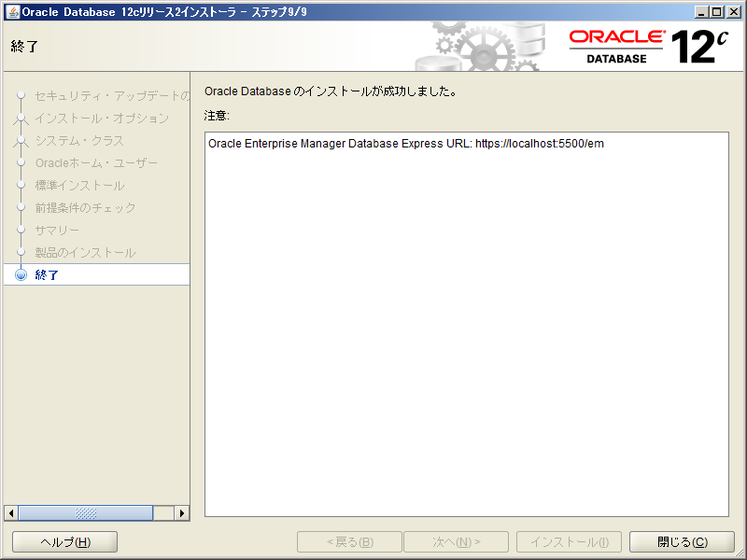Click the sidebar scrollbar left arrow

[x=11, y=512]
